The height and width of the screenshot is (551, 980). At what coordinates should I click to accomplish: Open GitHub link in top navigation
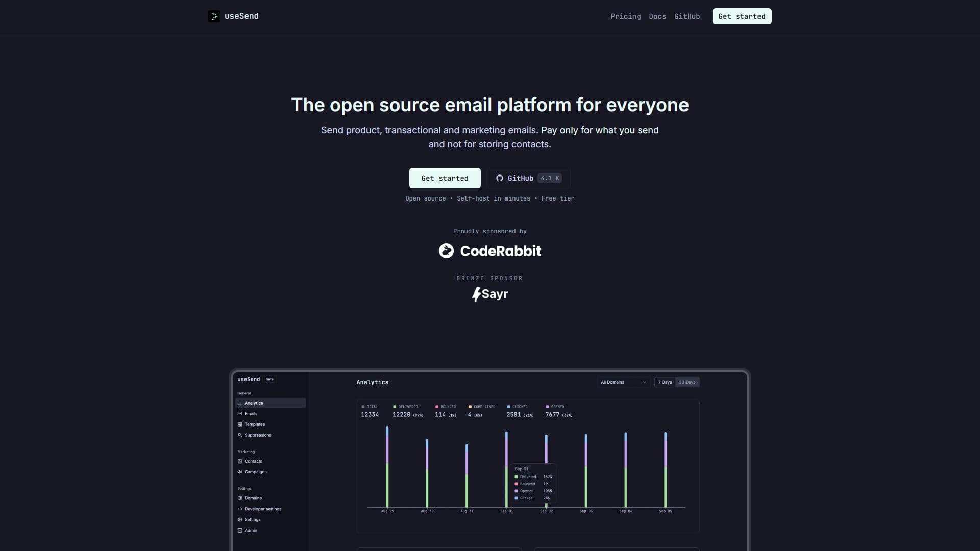pos(687,16)
